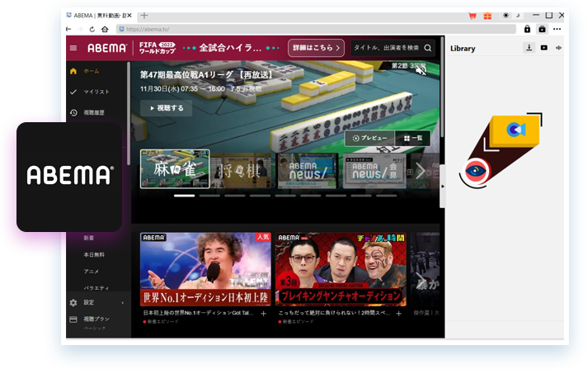Click the 全試合ハイラ… banner text
This screenshot has height=374, width=588.
click(x=230, y=48)
